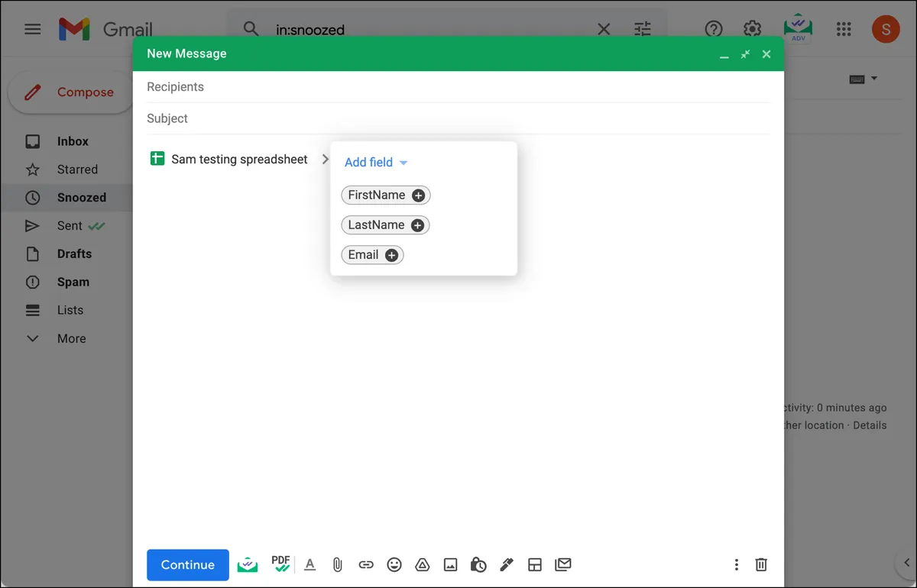Open the Add field dropdown
The image size is (917, 588).
click(x=376, y=163)
